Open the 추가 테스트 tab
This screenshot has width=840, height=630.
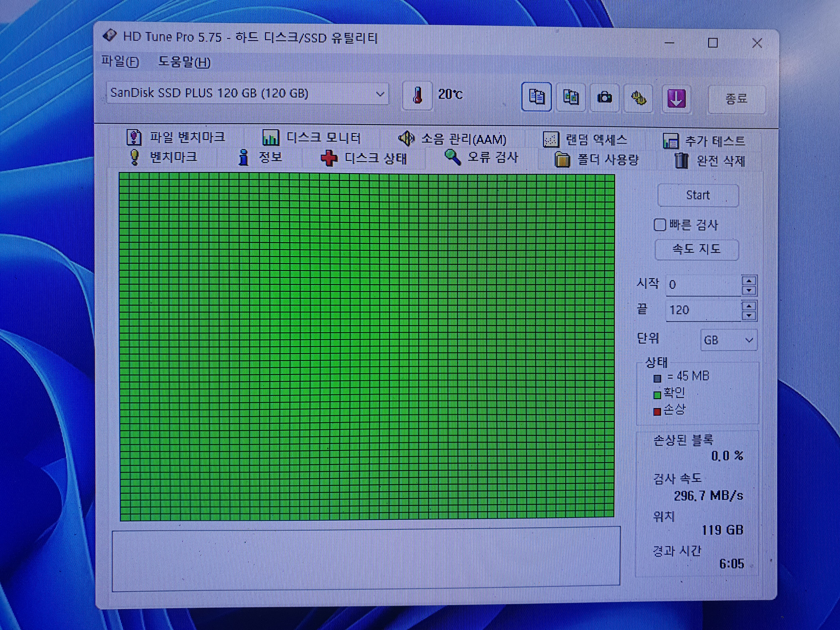pos(704,141)
